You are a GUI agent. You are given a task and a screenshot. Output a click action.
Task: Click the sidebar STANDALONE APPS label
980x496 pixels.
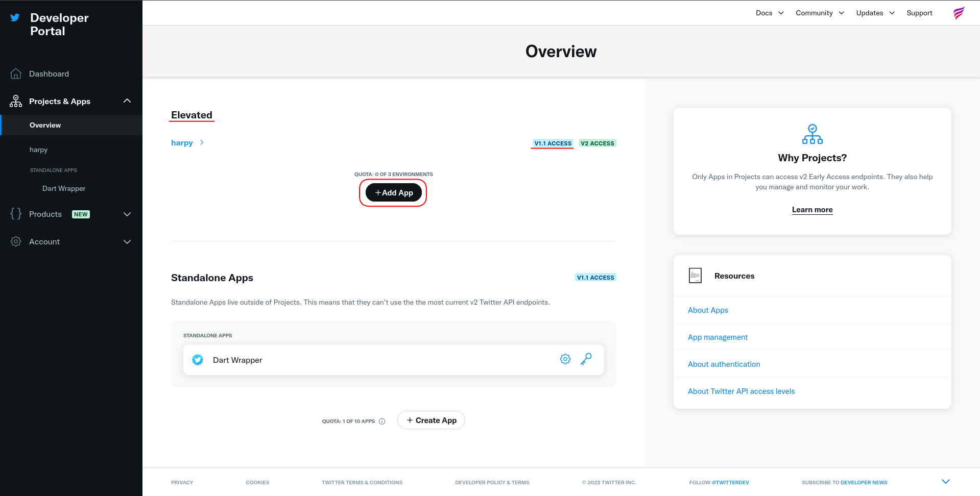tap(53, 170)
